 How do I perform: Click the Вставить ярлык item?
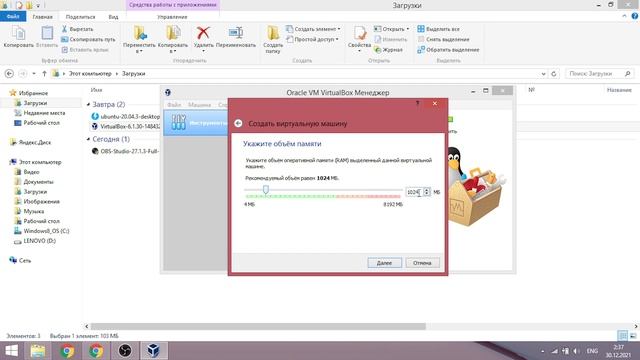[85, 50]
